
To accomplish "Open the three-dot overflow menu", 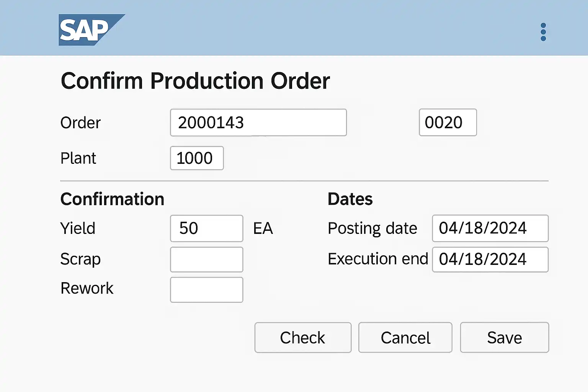I will 543,32.
